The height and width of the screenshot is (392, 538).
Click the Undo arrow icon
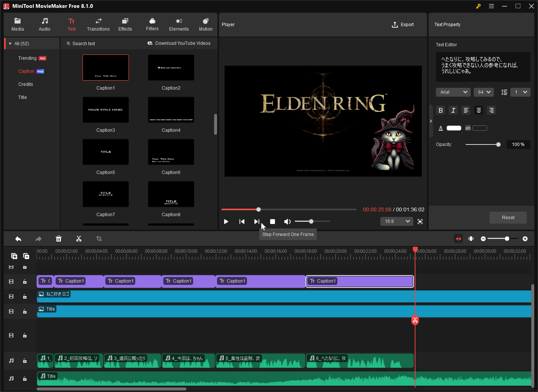18,239
